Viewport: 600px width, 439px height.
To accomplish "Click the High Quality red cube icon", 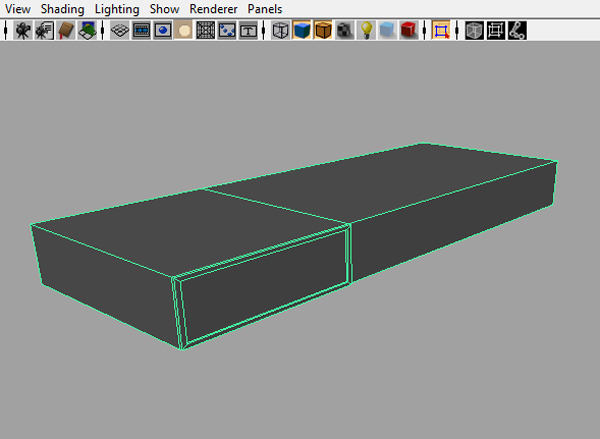I will click(x=409, y=30).
